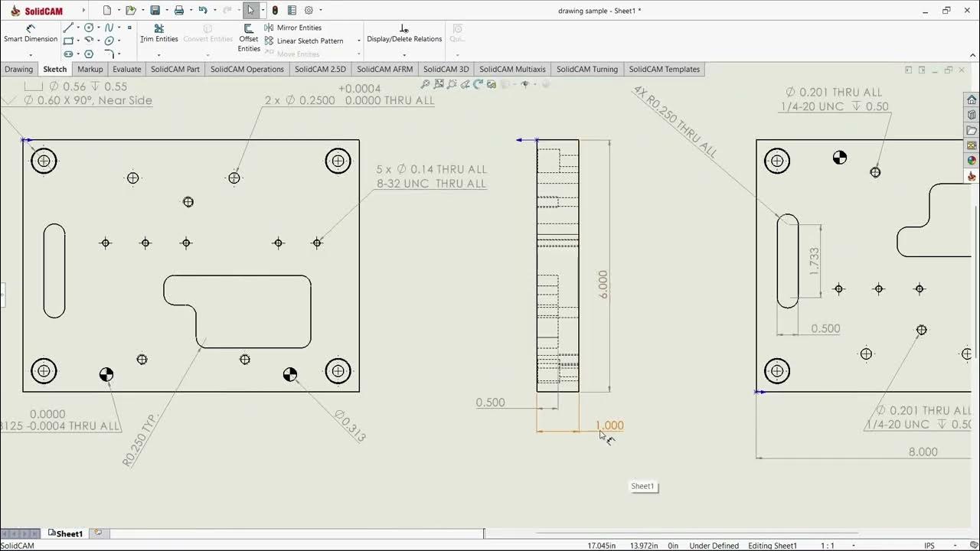
Task: Click Zoom to Fit in view toolbar
Action: pyautogui.click(x=426, y=84)
